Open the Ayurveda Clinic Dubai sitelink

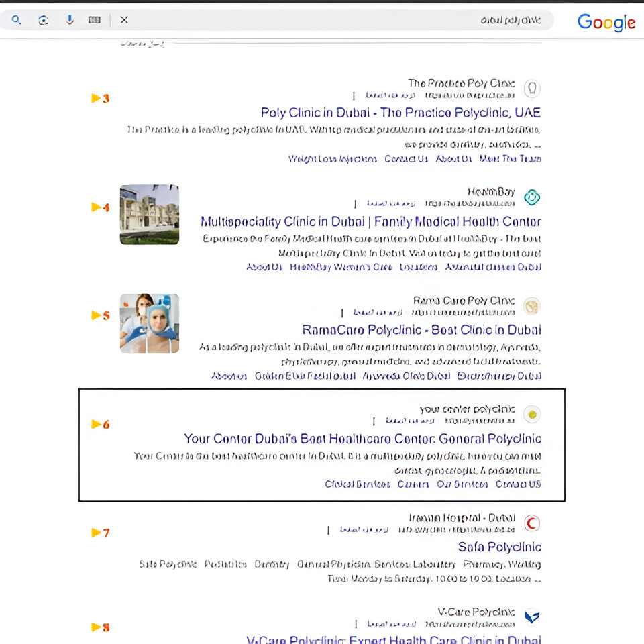click(407, 376)
